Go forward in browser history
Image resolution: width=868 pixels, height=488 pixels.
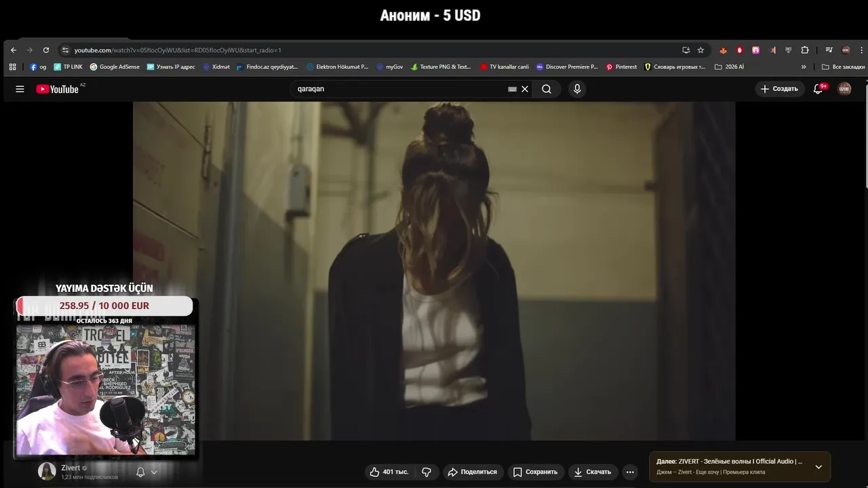[x=30, y=50]
